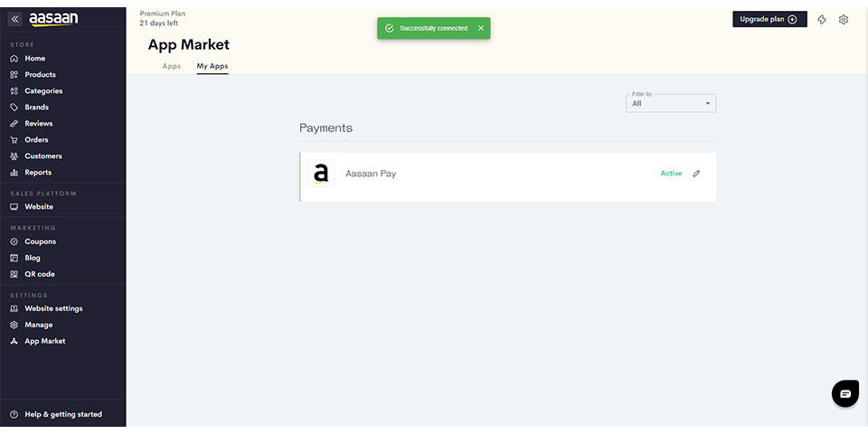Image resolution: width=868 pixels, height=434 pixels.
Task: Open the settings gear icon at top right
Action: pos(843,19)
